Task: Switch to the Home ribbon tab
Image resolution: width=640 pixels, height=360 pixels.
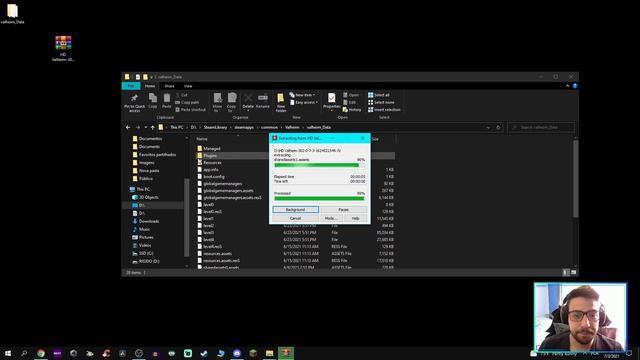Action: (x=150, y=86)
